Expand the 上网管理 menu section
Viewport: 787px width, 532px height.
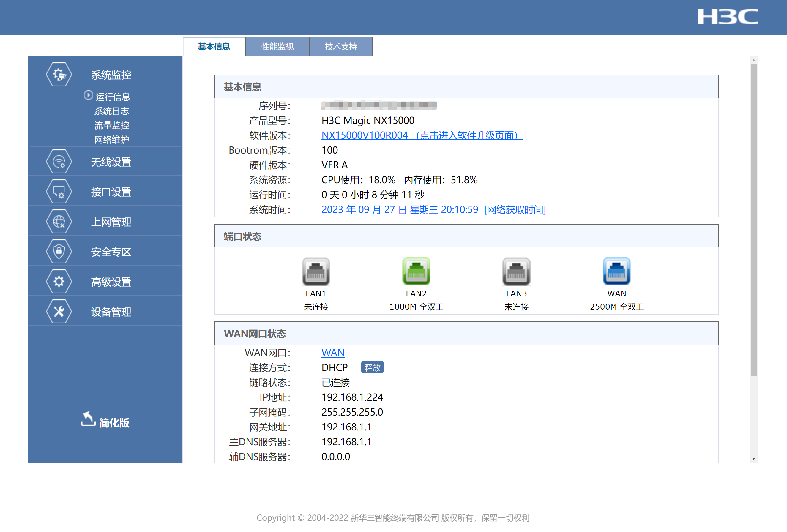(x=111, y=222)
